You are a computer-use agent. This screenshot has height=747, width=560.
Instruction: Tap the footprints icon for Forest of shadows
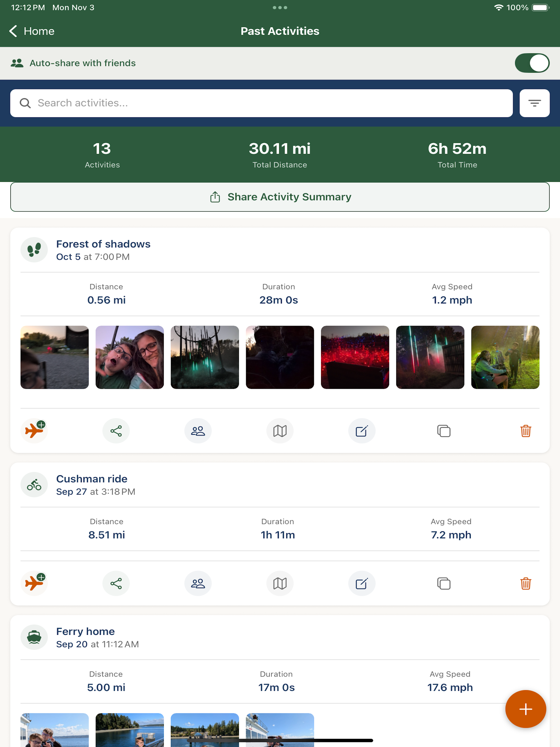(34, 250)
